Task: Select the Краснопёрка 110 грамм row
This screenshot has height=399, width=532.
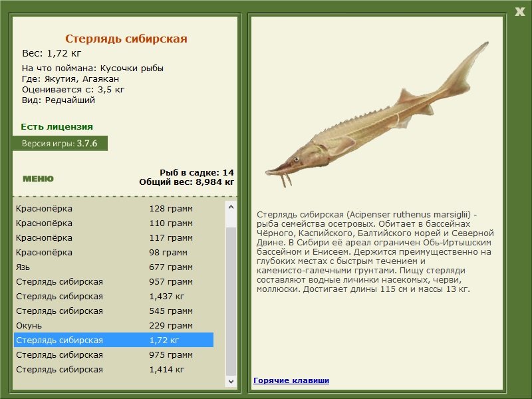Action: pos(114,223)
